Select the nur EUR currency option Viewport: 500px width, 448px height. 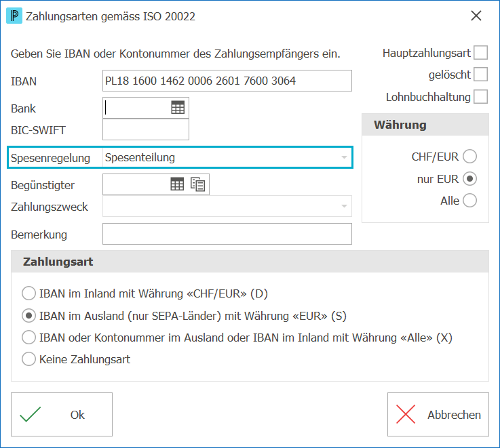(x=469, y=179)
